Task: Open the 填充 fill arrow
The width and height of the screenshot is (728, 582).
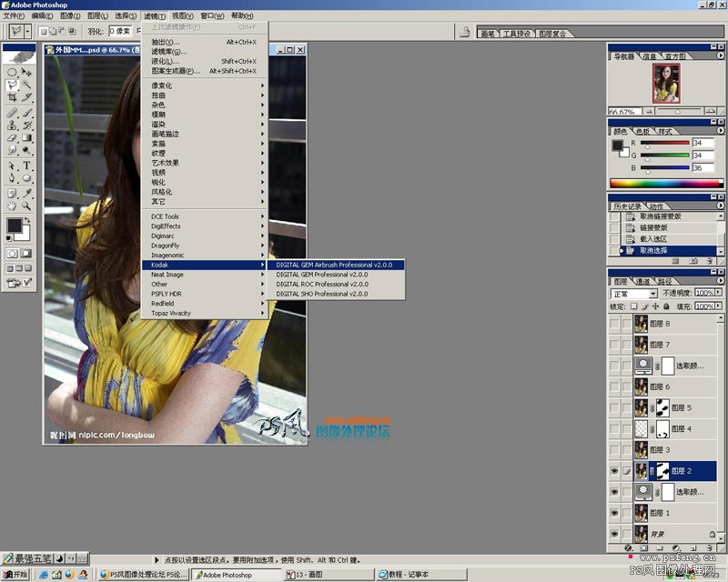Action: [719, 306]
